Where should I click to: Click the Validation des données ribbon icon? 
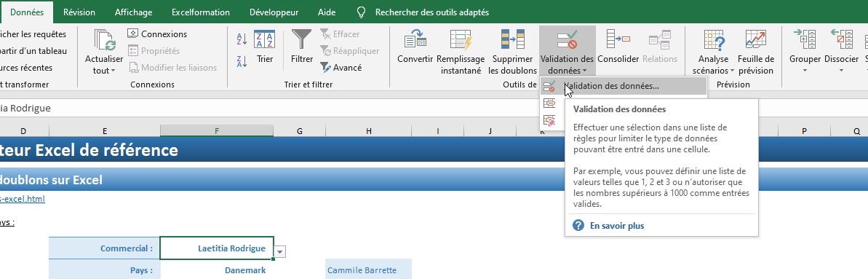tap(567, 40)
